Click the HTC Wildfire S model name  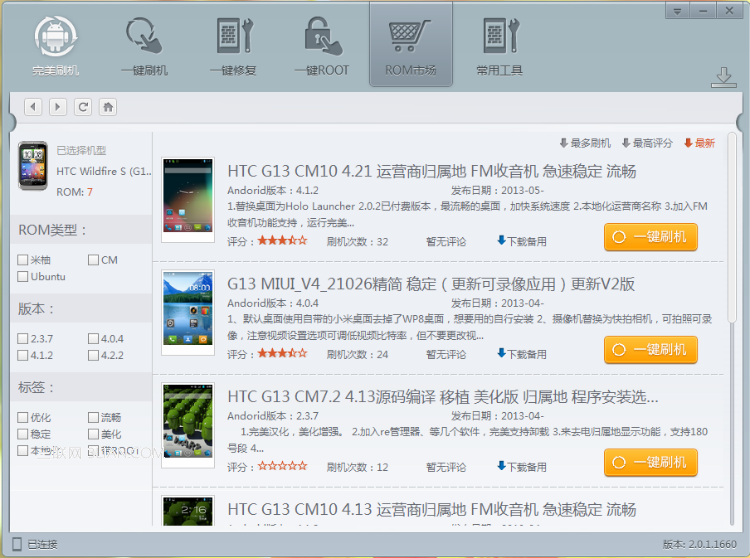click(103, 171)
